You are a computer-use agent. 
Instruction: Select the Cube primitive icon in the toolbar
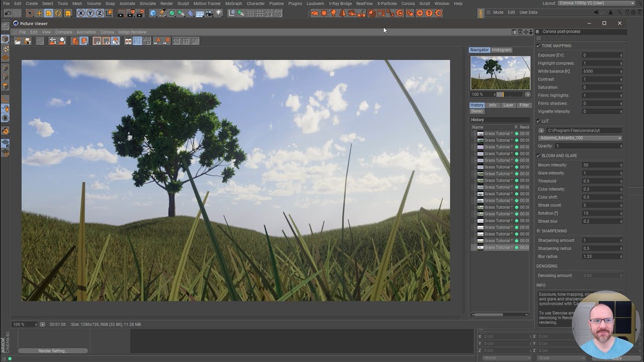152,13
